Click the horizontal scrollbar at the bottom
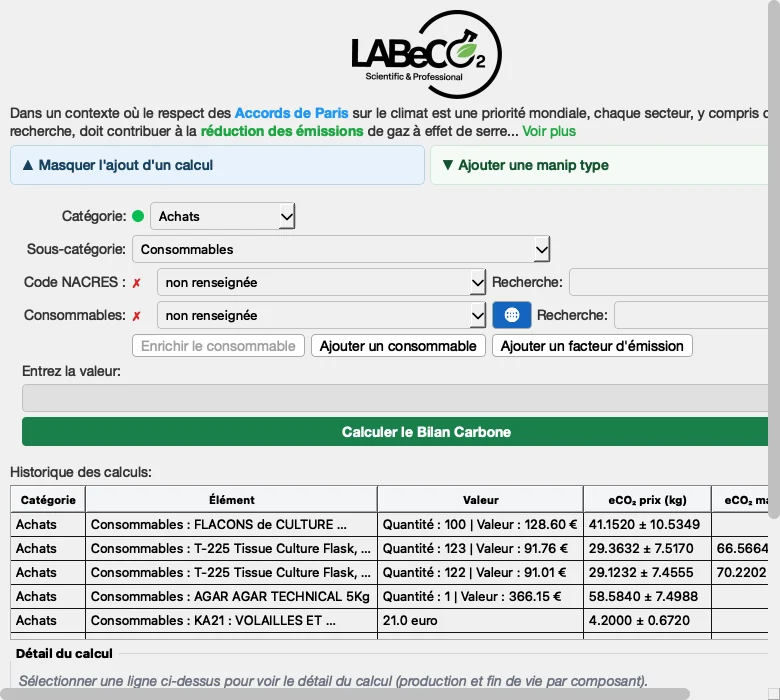 click(345, 694)
